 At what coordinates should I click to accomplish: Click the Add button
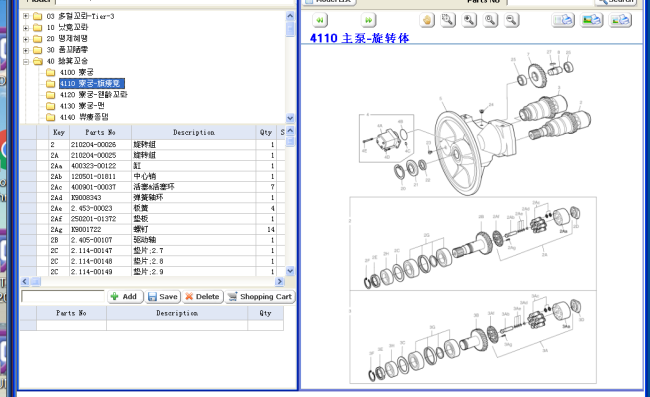pos(125,297)
